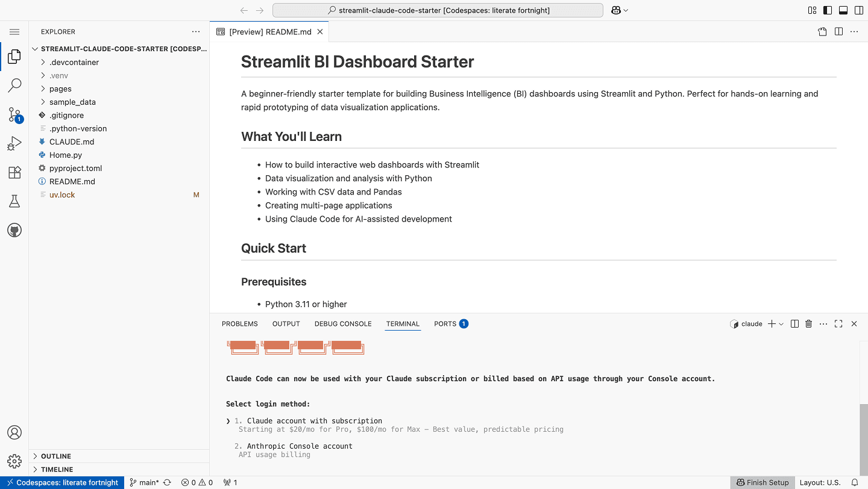
Task: Kill the terminal with trash icon
Action: click(x=809, y=324)
